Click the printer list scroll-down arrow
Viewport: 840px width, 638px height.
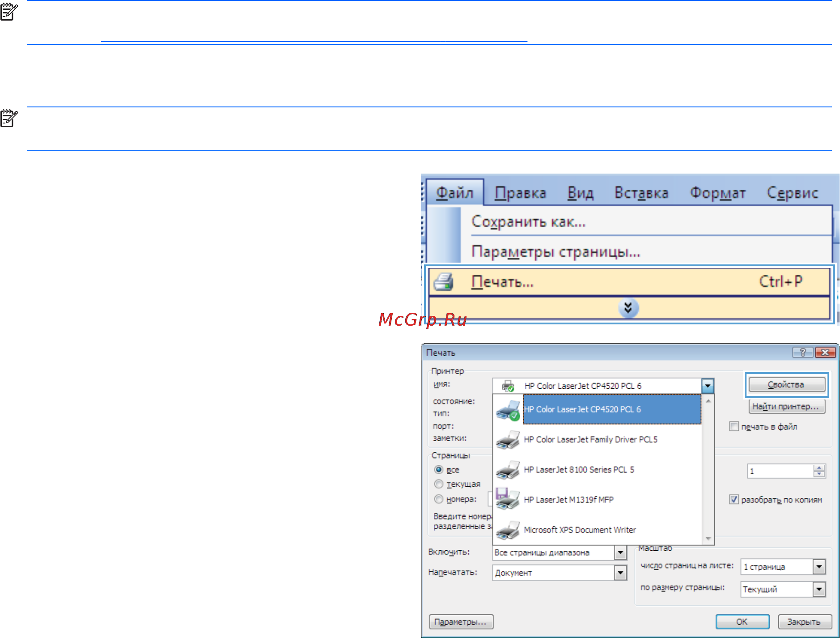pyautogui.click(x=708, y=539)
